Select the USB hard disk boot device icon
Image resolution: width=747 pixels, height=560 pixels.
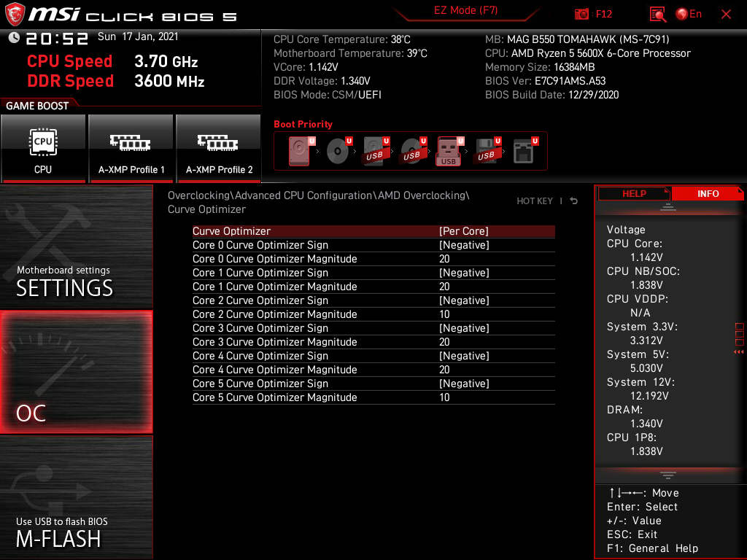pos(376,151)
